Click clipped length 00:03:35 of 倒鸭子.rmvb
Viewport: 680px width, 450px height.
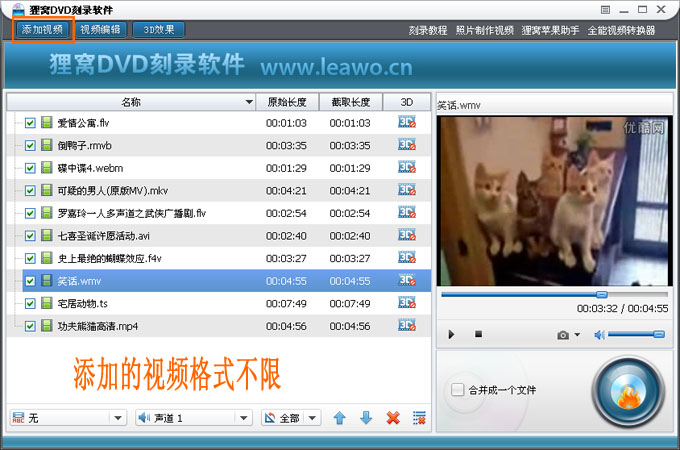click(x=350, y=146)
